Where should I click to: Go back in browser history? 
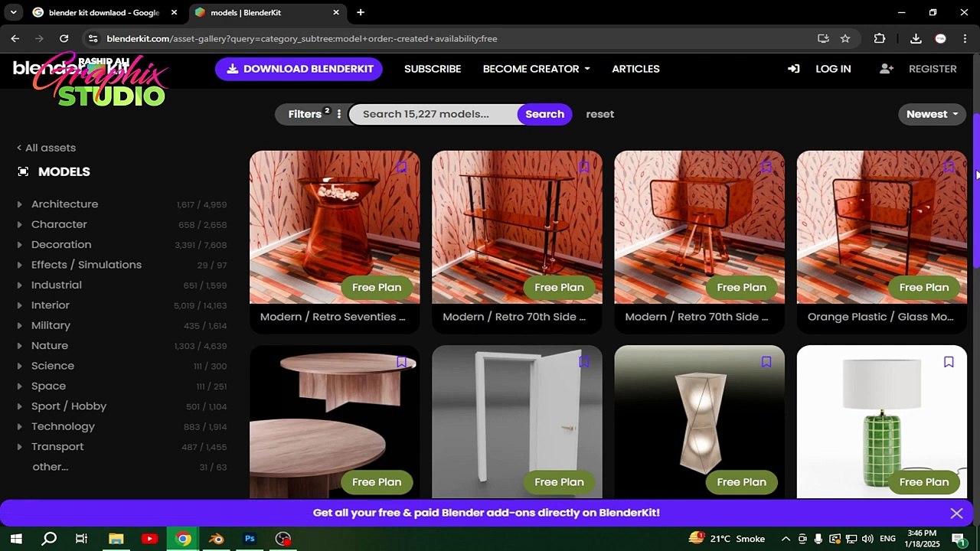pos(15,38)
